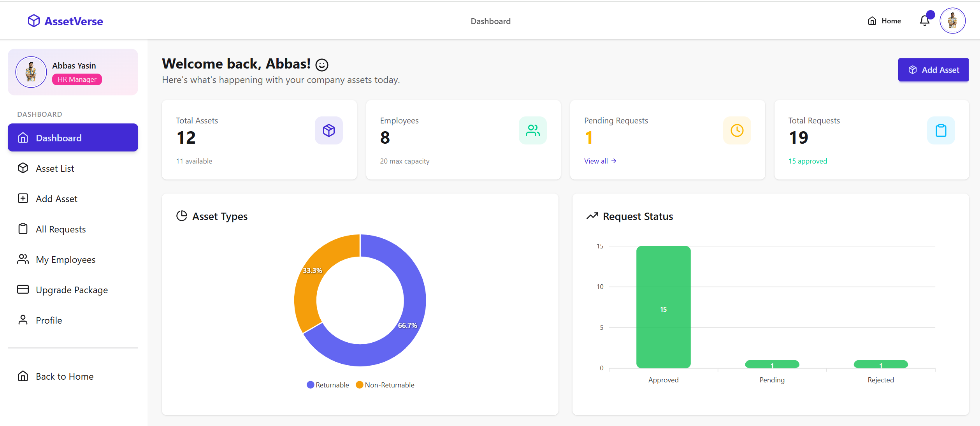
Task: Click the notification bell icon
Action: [x=925, y=21]
